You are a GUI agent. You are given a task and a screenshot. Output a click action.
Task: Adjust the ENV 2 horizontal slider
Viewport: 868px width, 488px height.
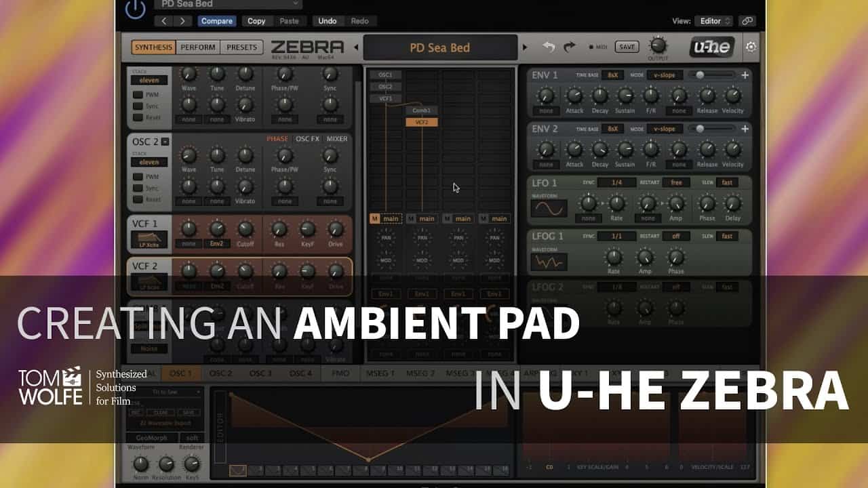(x=712, y=129)
